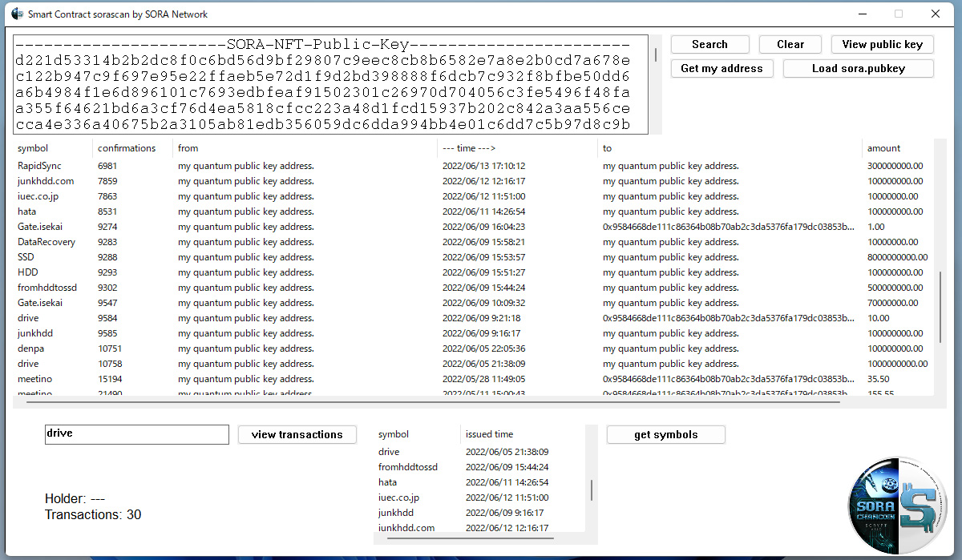Click the 'Holder: ---' label

(x=75, y=499)
